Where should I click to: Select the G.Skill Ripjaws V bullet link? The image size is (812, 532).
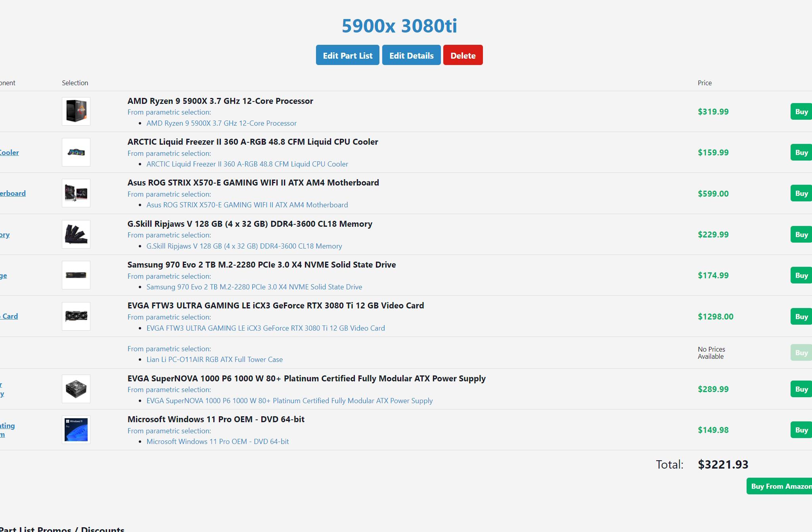(x=244, y=246)
